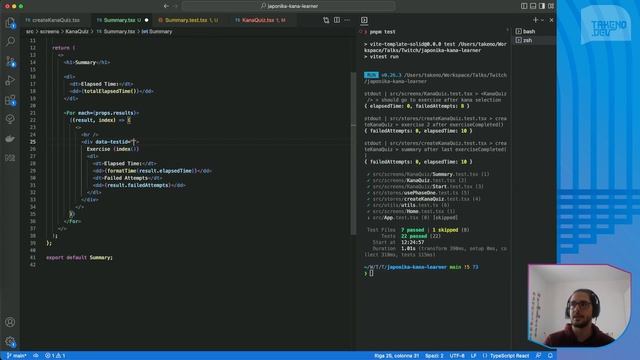The width and height of the screenshot is (640, 360).
Task: Click the '22 passed' tests result
Action: click(x=414, y=236)
